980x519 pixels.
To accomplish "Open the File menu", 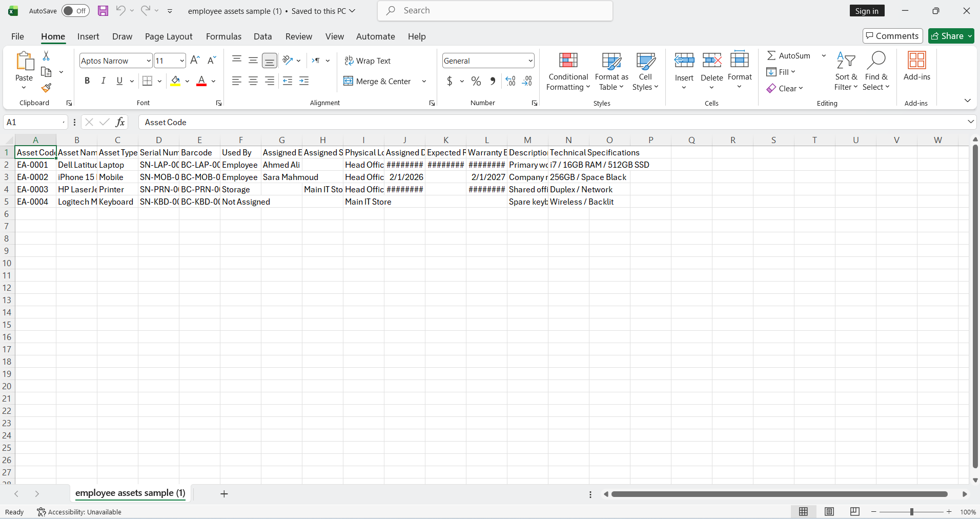I will click(17, 36).
